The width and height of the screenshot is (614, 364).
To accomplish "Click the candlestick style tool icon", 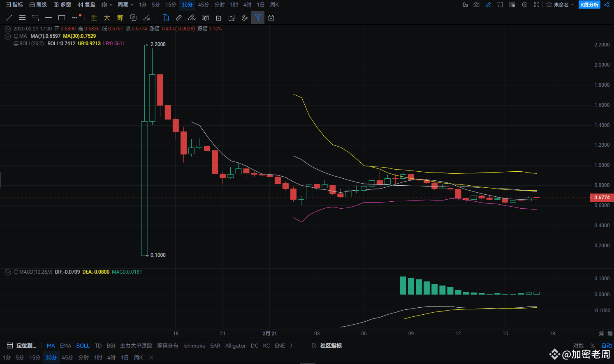I will (x=206, y=18).
